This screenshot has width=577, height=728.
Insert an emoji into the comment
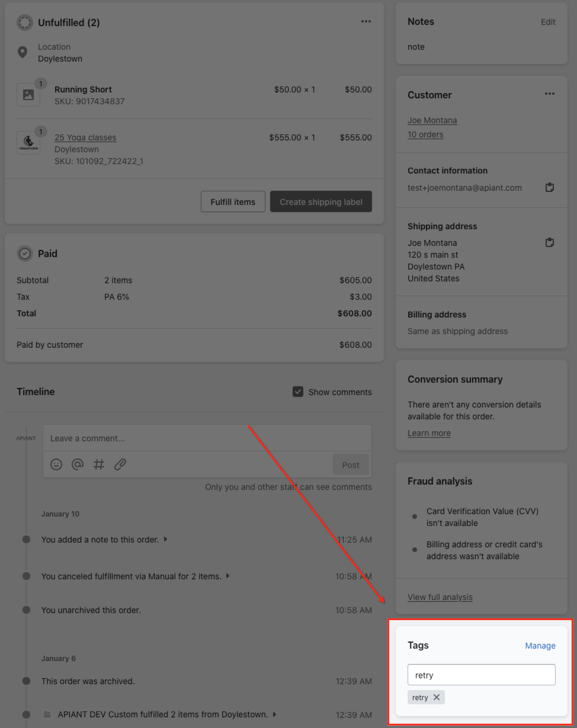[x=56, y=465]
